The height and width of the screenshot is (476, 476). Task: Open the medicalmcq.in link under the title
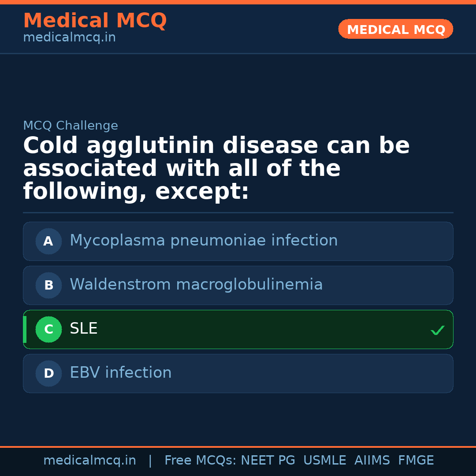pos(69,38)
